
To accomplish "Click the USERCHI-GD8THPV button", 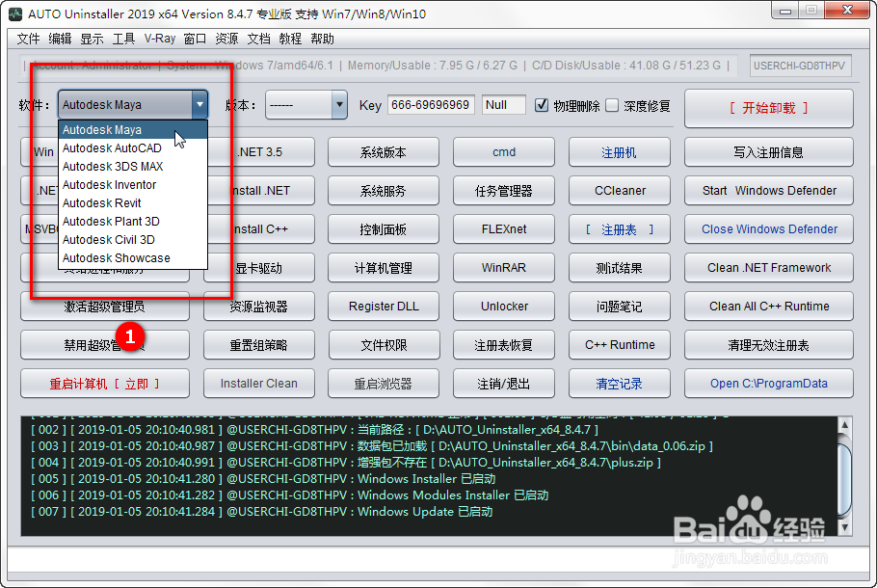I will coord(800,66).
